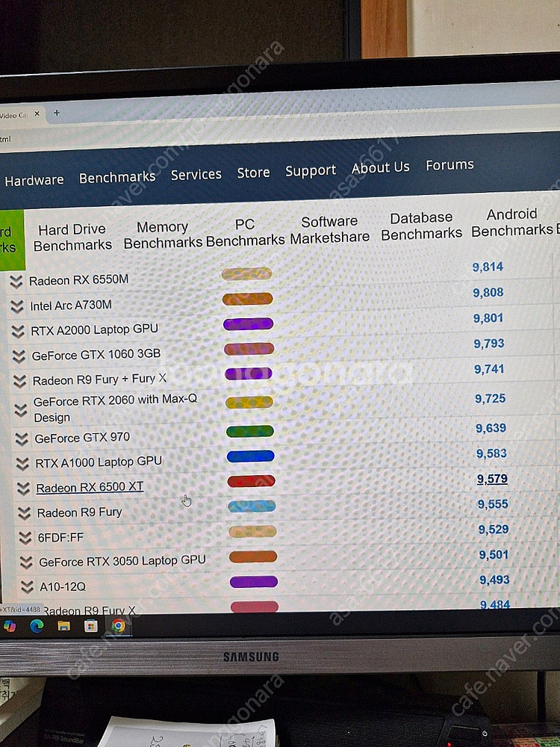Open Copilot from the taskbar
560x747 pixels.
pyautogui.click(x=10, y=626)
